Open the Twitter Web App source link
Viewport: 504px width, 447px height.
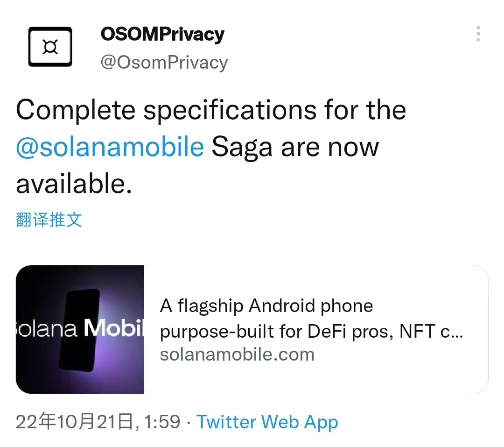tap(267, 422)
